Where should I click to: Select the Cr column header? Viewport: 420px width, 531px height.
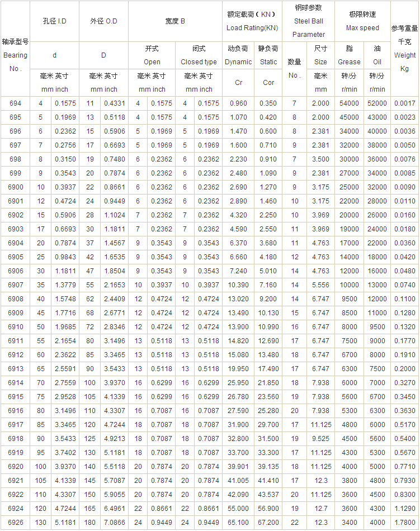click(238, 83)
